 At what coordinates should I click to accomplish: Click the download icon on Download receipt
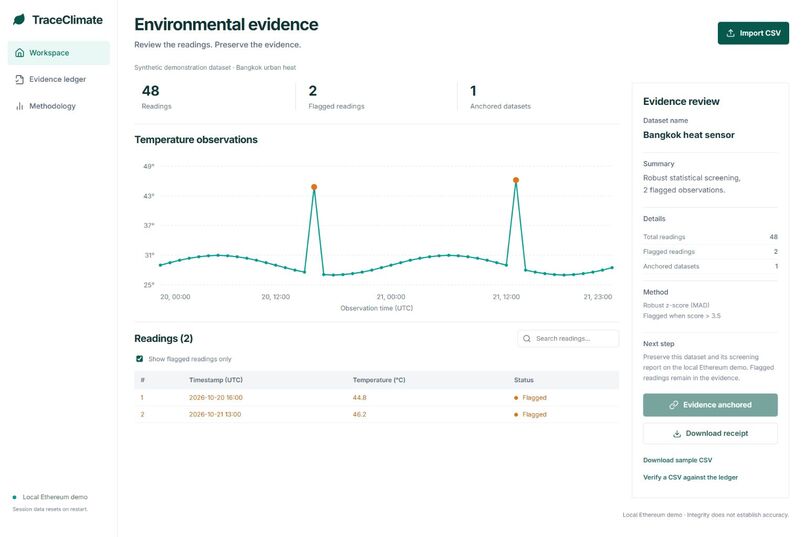[x=677, y=434]
